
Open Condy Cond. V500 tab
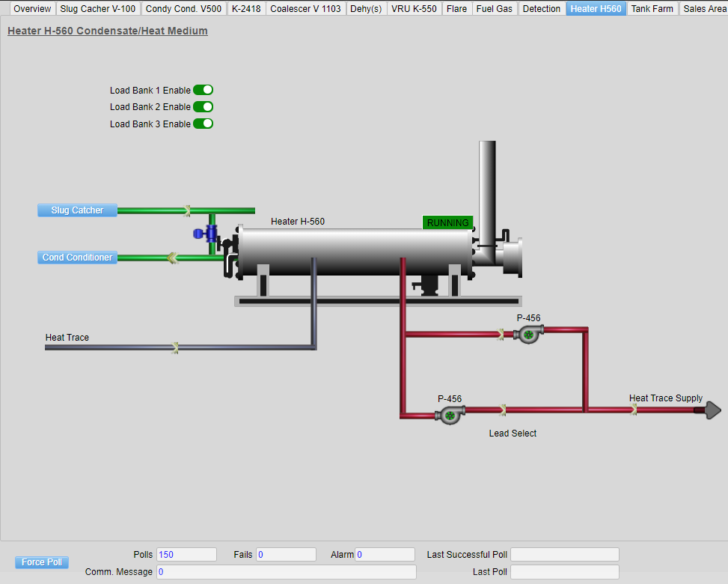[x=183, y=8]
